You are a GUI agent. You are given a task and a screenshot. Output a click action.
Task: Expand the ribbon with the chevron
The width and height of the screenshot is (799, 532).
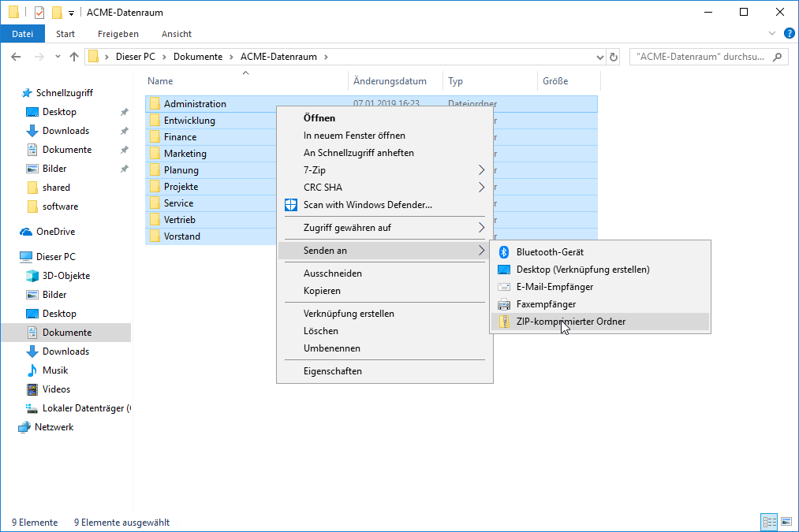(772, 34)
